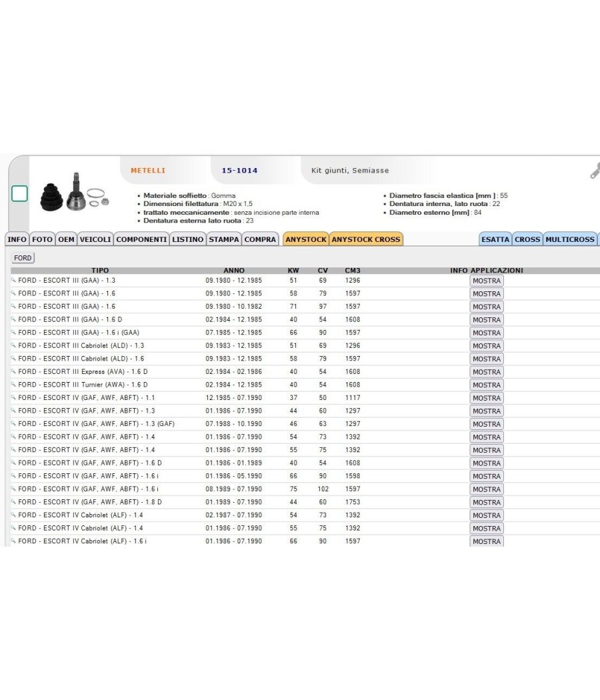Click magnifier icon beside Escort III Cabriolet 1.6
This screenshot has width=600, height=700.
coord(13,359)
